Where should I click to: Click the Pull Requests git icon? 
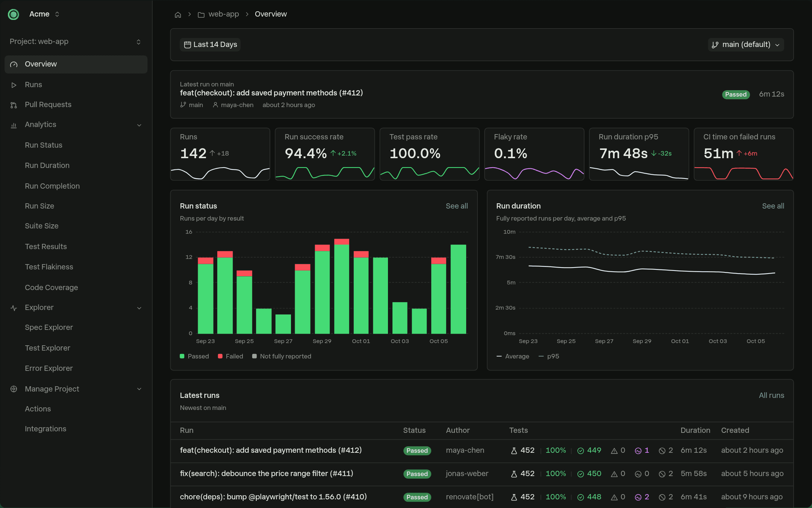14,105
